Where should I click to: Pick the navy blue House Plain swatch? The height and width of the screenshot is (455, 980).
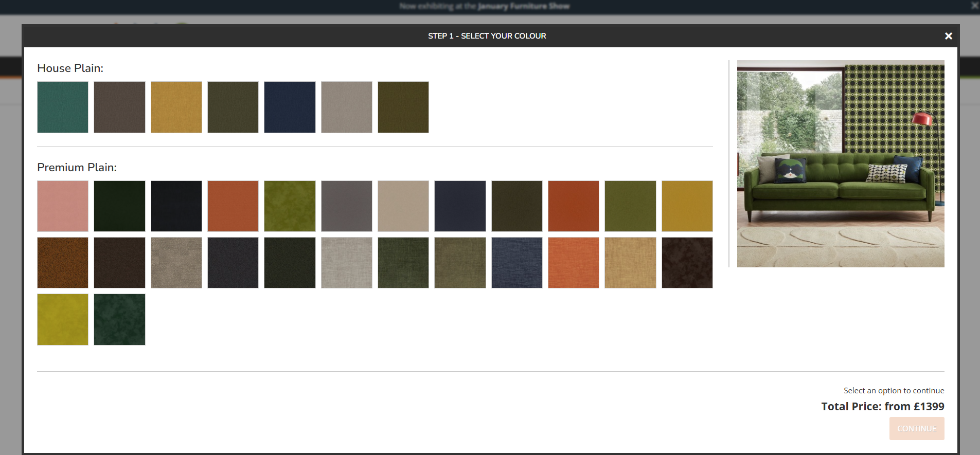coord(290,107)
